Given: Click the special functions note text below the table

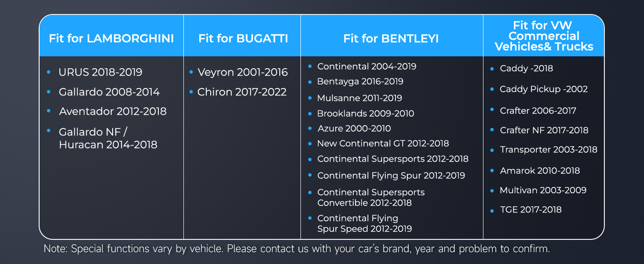Looking at the screenshot, I should coord(296,249).
